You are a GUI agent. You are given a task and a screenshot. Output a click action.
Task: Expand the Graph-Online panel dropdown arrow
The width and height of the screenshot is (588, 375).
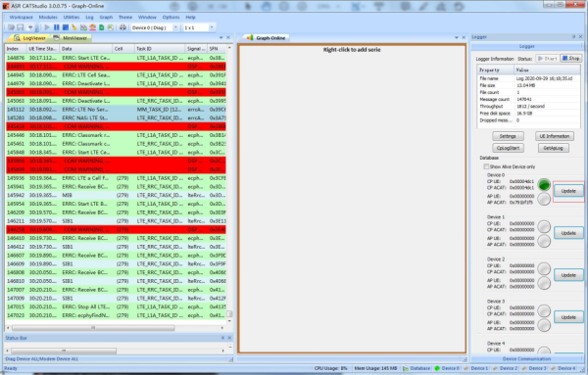point(457,38)
